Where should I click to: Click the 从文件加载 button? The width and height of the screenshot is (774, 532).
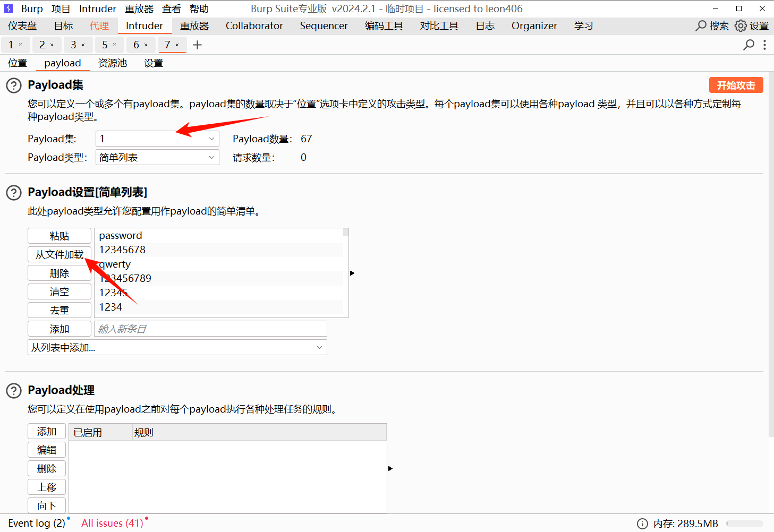point(59,254)
